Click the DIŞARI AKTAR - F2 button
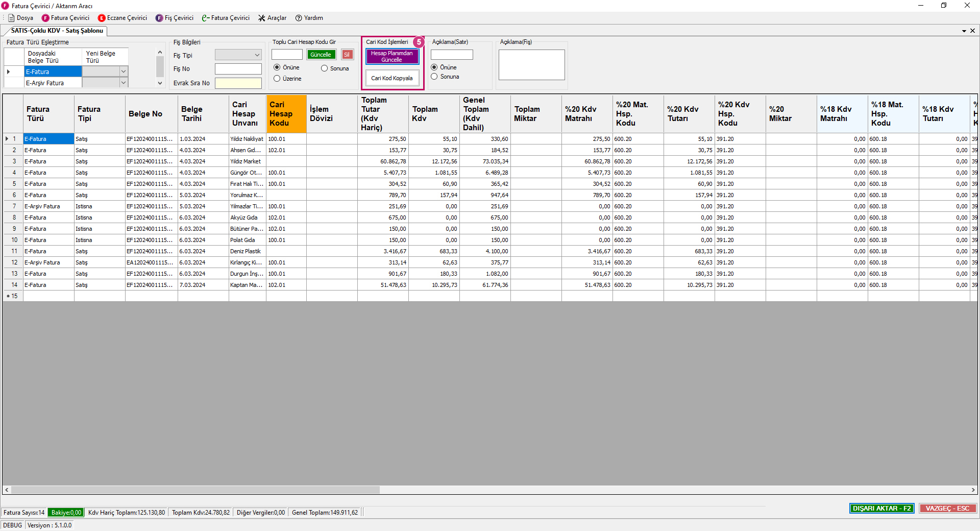 click(881, 509)
